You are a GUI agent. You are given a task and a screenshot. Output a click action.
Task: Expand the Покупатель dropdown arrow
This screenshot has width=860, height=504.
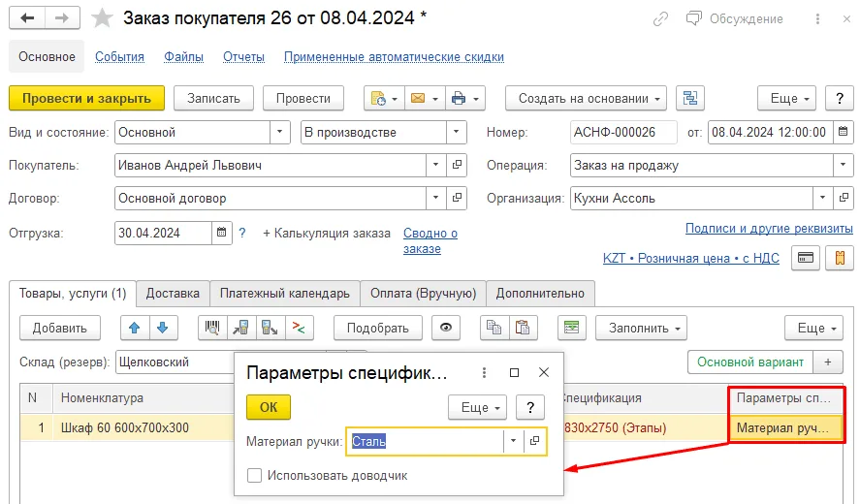click(x=436, y=165)
